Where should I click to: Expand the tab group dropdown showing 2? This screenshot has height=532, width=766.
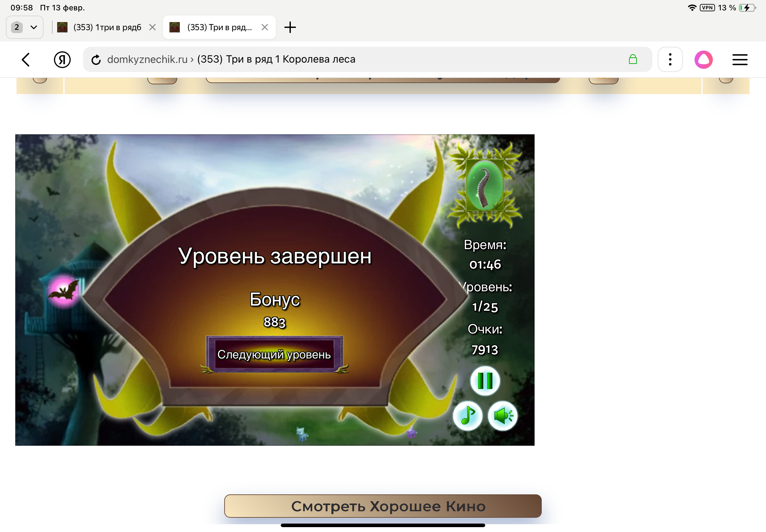click(24, 27)
